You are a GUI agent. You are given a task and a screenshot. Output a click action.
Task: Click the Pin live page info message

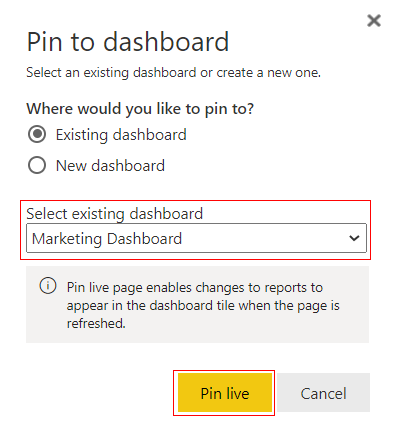[x=203, y=305]
